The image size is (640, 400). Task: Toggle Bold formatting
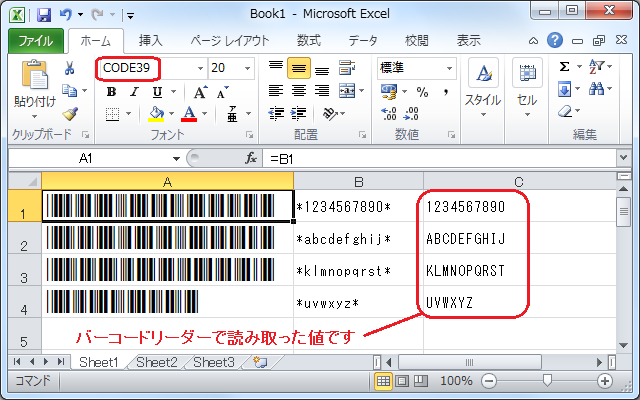pos(111,92)
